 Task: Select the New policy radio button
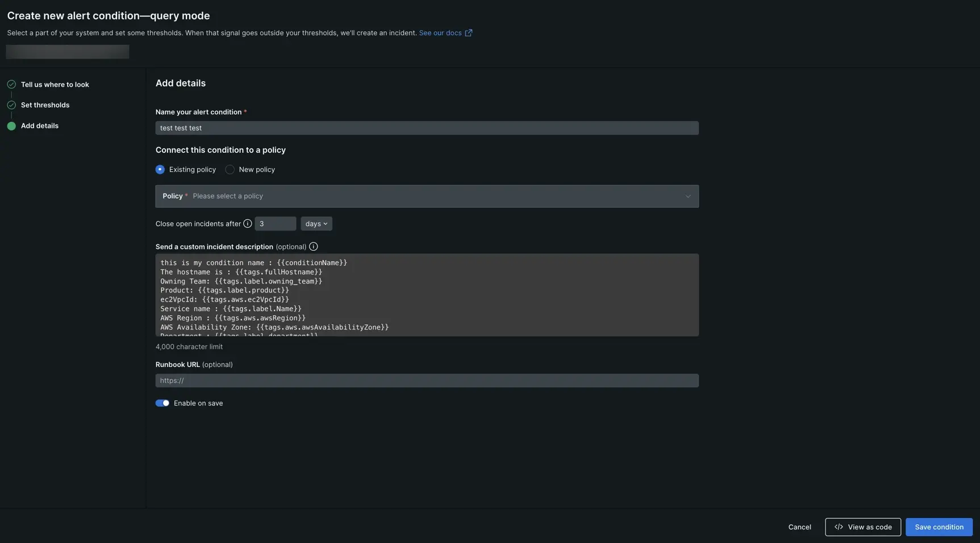pyautogui.click(x=230, y=170)
